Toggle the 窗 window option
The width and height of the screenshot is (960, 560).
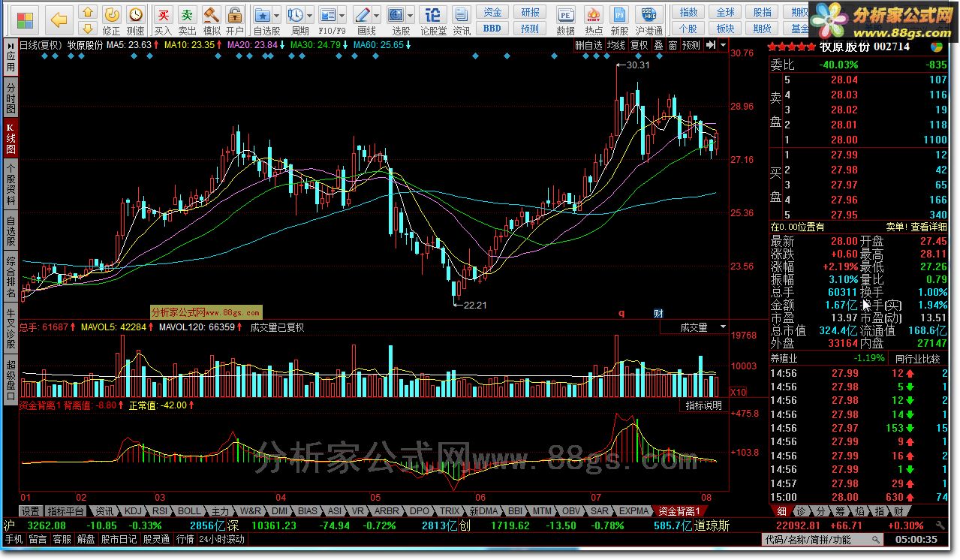[x=673, y=45]
